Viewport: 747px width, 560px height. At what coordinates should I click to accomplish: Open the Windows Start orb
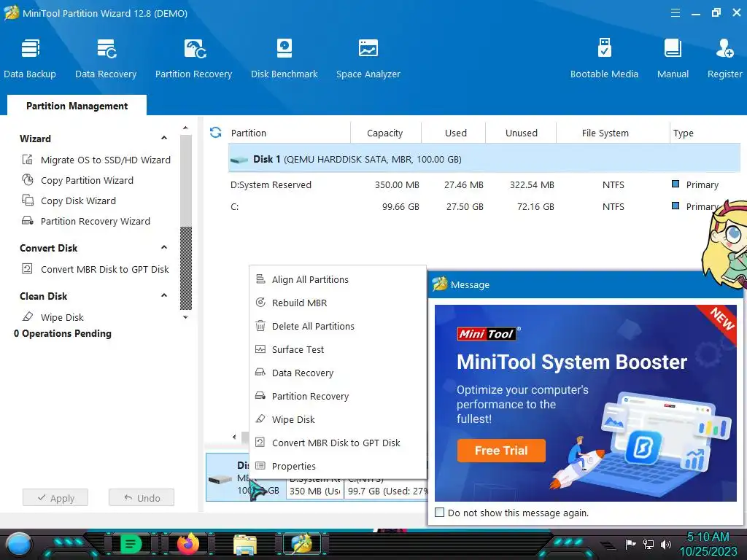click(x=18, y=545)
